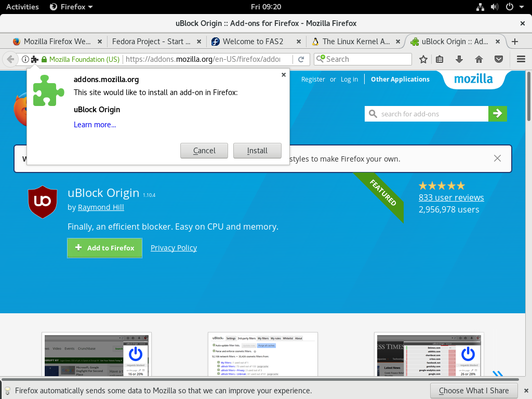The width and height of the screenshot is (532, 399).
Task: Click the Install button
Action: [257, 151]
